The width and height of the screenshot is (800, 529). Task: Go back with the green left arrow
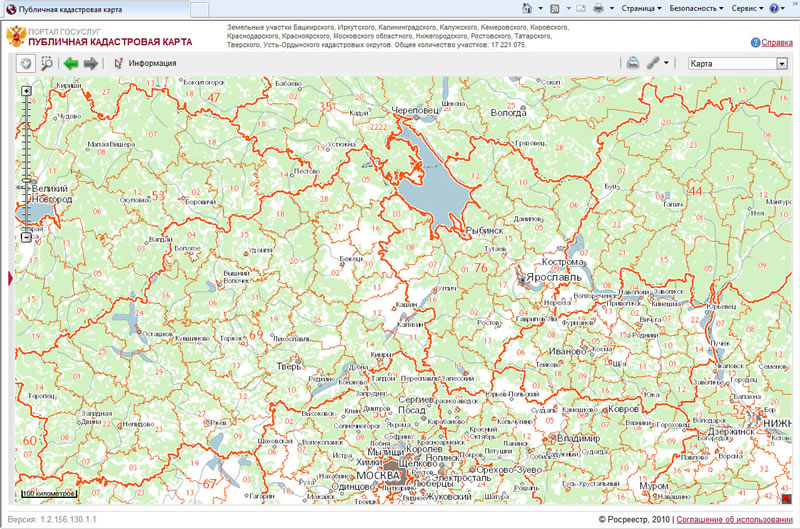70,63
